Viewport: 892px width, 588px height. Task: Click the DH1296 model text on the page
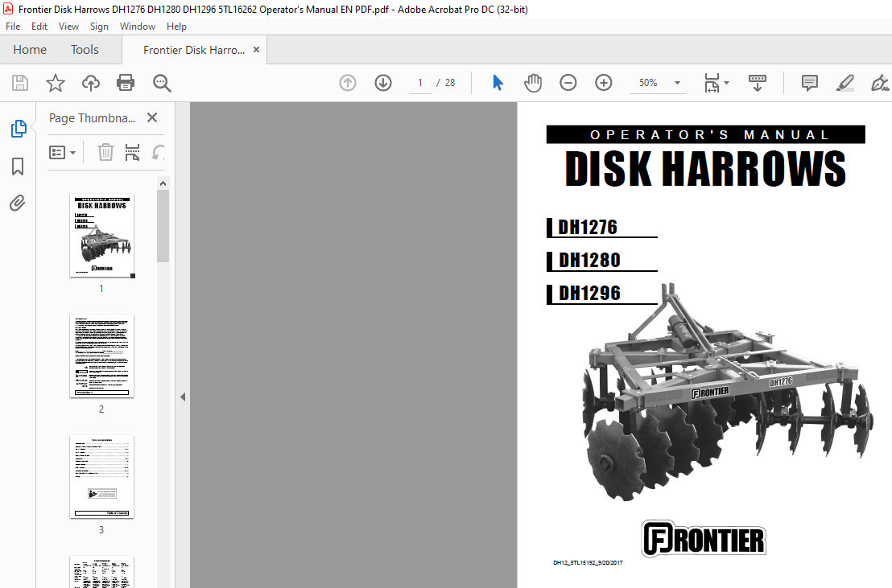coord(589,293)
